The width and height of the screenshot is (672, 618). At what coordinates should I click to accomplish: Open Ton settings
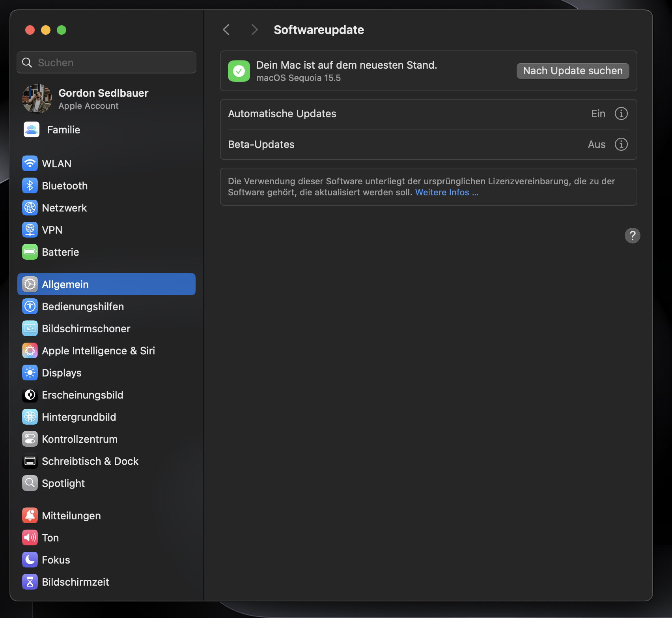click(50, 537)
